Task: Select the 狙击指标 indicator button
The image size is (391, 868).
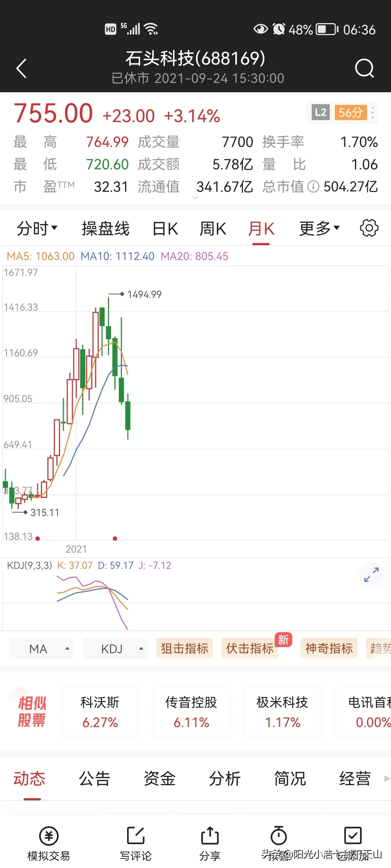Action: pos(185,648)
